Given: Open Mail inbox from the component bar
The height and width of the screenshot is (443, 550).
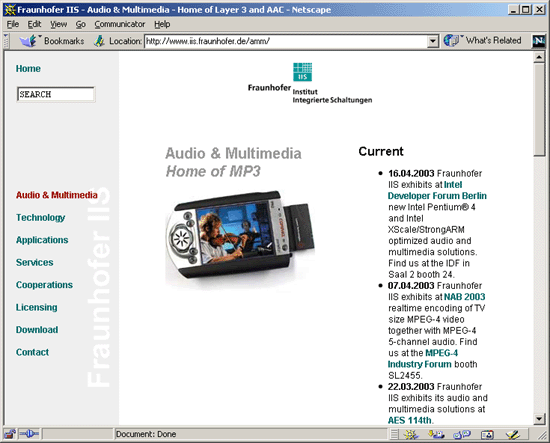Looking at the screenshot, I should tap(436, 435).
